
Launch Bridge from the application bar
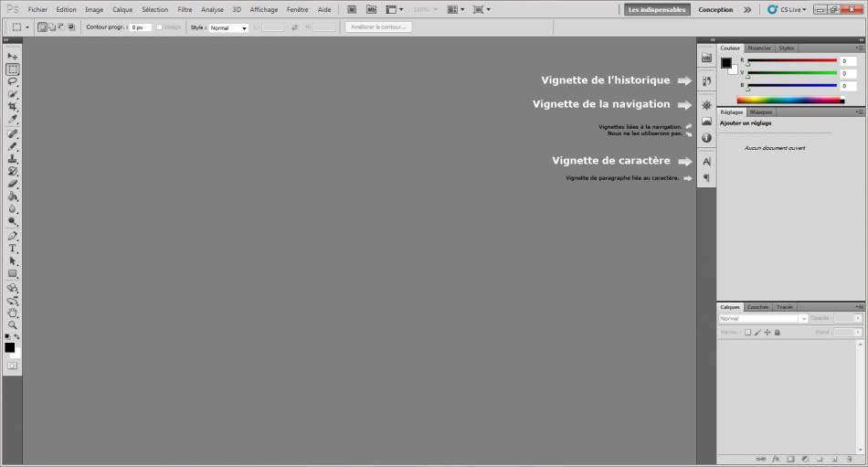(x=352, y=9)
